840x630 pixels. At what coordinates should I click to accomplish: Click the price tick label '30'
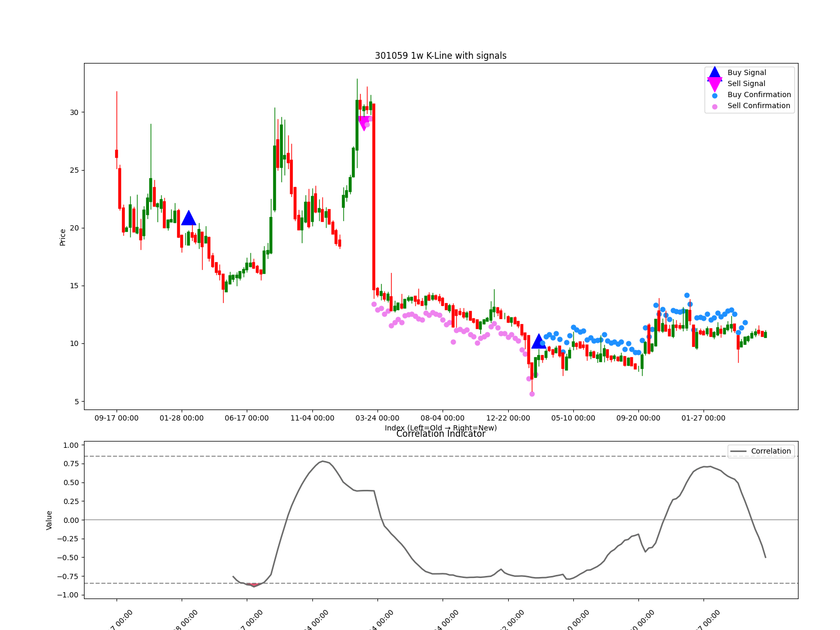74,112
